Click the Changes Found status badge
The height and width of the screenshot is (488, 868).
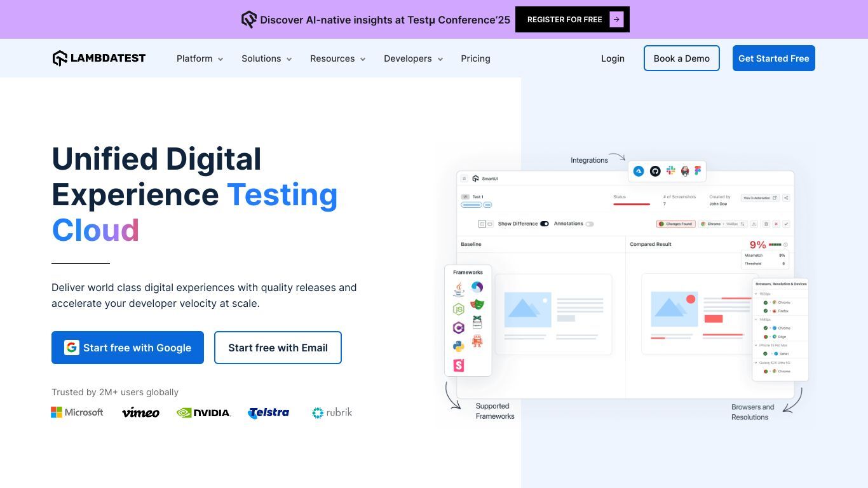676,224
